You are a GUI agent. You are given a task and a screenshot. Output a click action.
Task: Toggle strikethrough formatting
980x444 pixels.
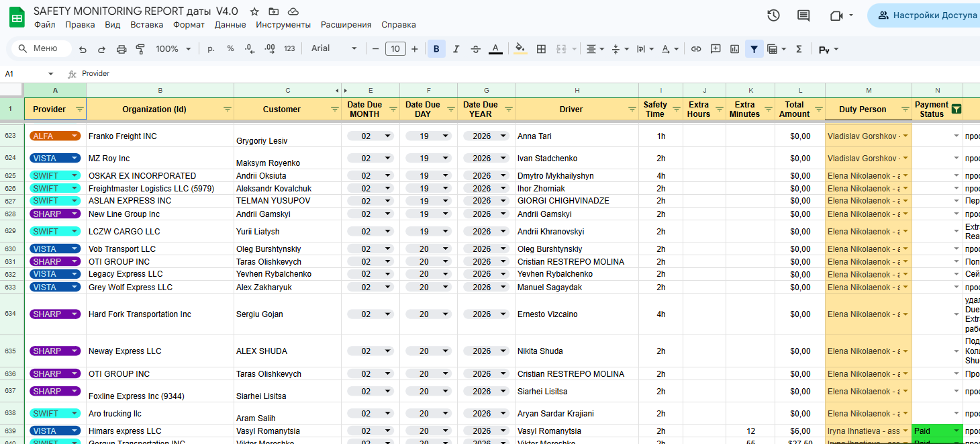pos(476,49)
